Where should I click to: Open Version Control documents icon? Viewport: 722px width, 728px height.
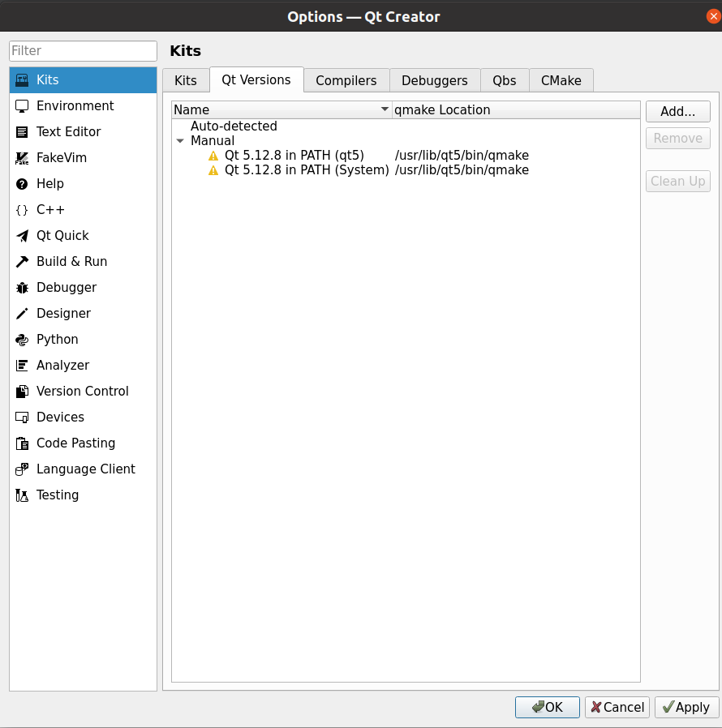point(22,392)
